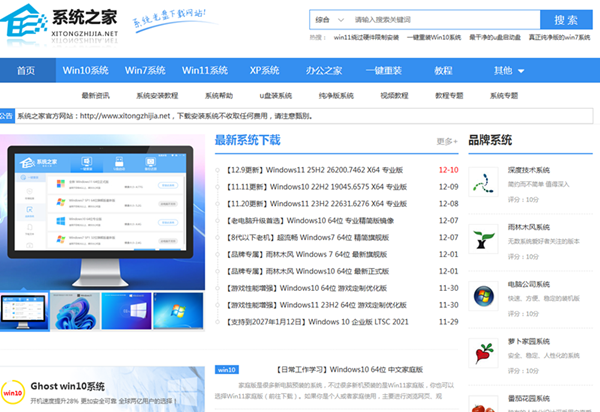Expand the 更多+ system downloads list
The height and width of the screenshot is (412, 600).
click(446, 141)
